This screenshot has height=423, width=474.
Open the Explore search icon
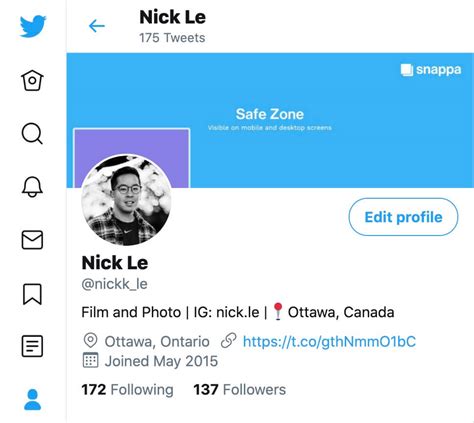point(32,134)
